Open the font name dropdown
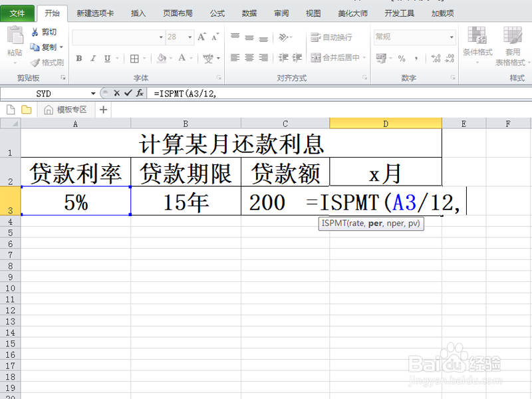The height and width of the screenshot is (399, 532). (x=161, y=37)
